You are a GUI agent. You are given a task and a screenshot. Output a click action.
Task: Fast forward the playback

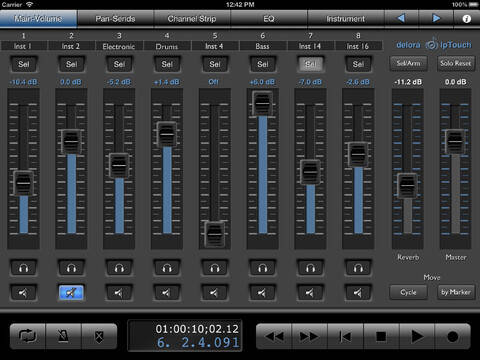pos(310,336)
